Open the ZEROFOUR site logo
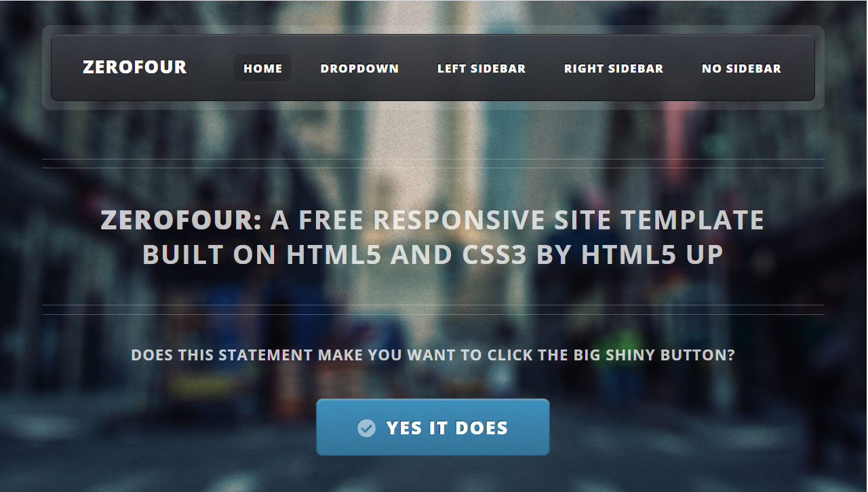The width and height of the screenshot is (868, 492). coord(135,67)
